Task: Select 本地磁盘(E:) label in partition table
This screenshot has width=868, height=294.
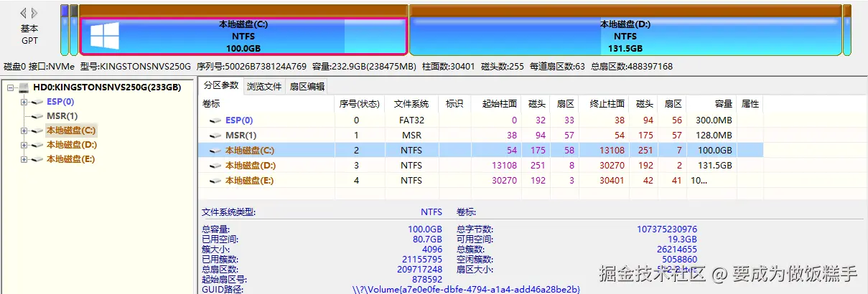Action: 249,181
